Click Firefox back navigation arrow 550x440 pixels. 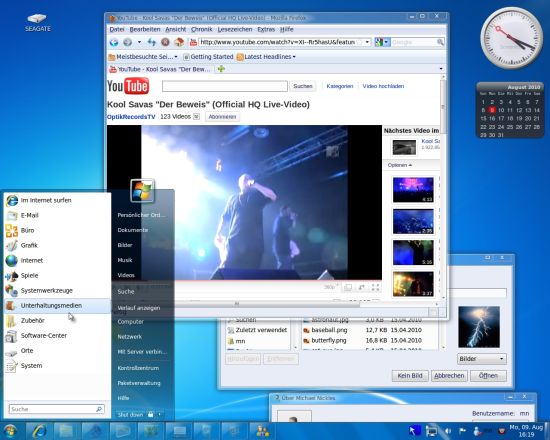tap(114, 42)
